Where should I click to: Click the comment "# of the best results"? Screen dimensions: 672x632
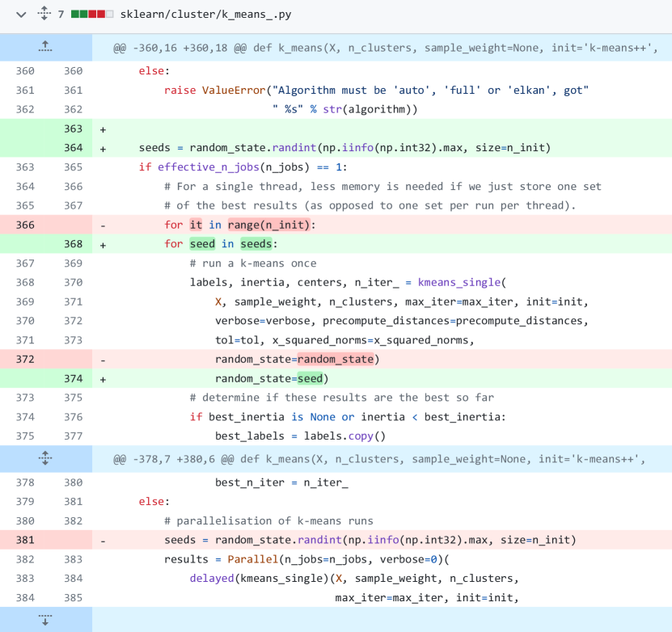click(370, 205)
